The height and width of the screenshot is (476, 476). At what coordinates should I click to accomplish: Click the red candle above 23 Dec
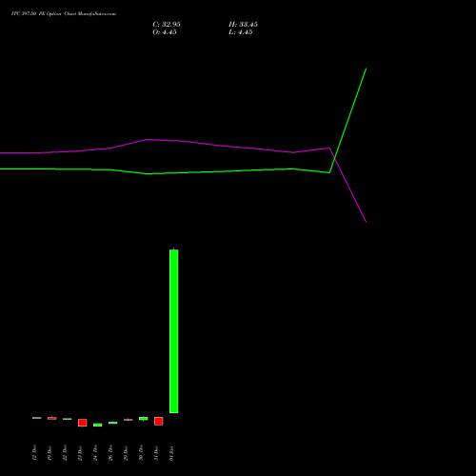tap(83, 423)
